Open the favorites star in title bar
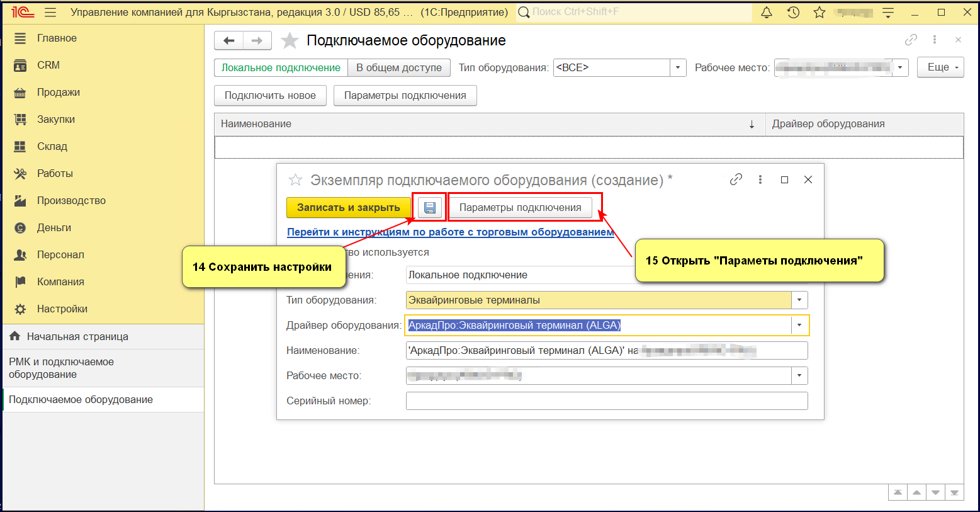Viewport: 980px width, 512px height. point(819,13)
